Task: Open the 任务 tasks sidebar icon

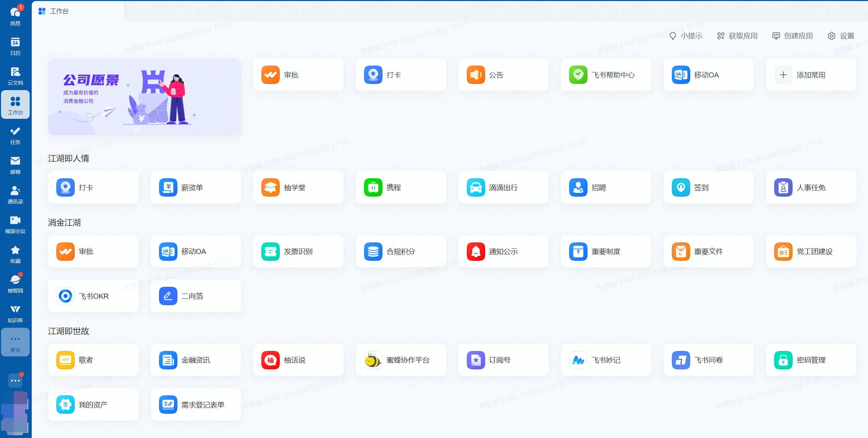Action: click(15, 135)
